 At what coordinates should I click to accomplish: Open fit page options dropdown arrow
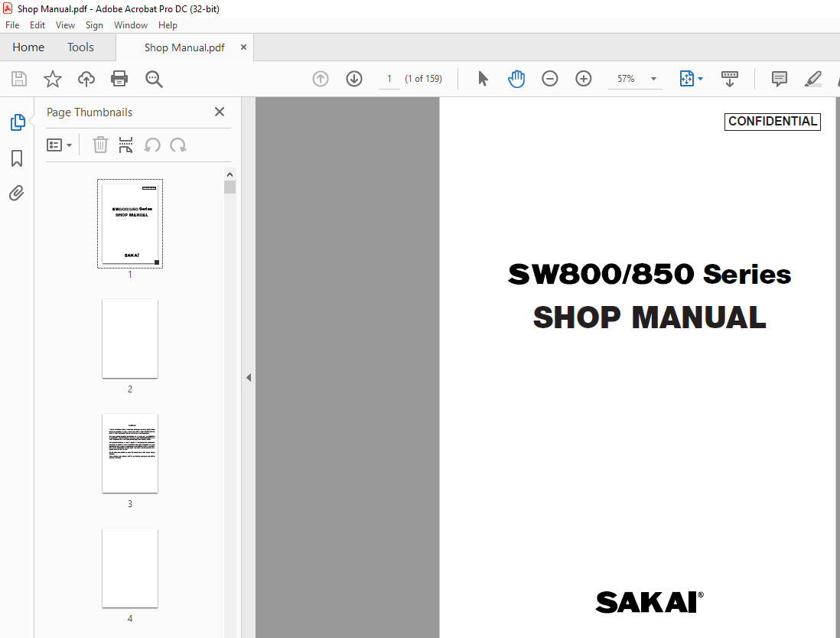coord(700,79)
